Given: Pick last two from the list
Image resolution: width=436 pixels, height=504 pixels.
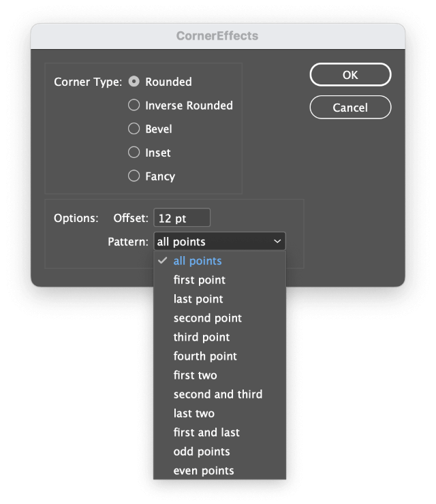Looking at the screenshot, I should [x=219, y=413].
